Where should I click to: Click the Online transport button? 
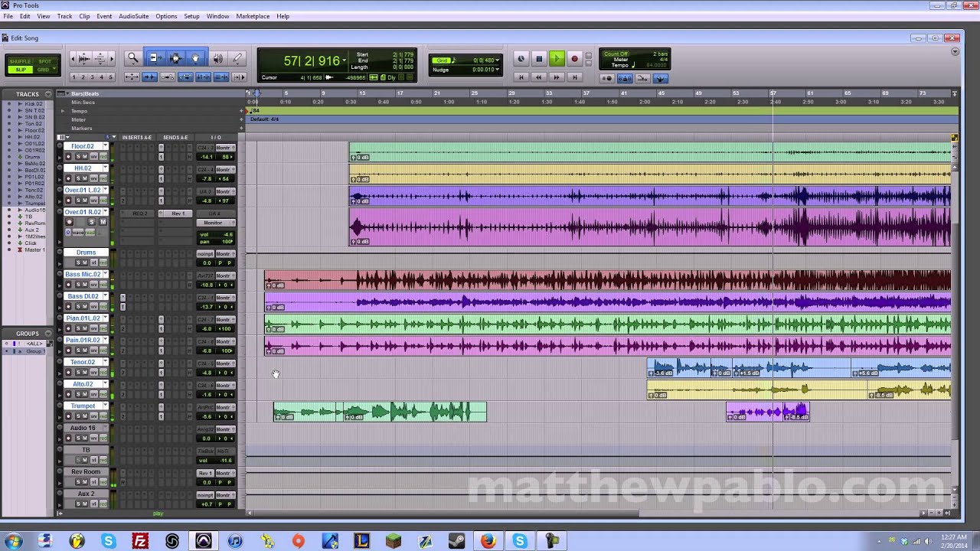click(x=521, y=59)
